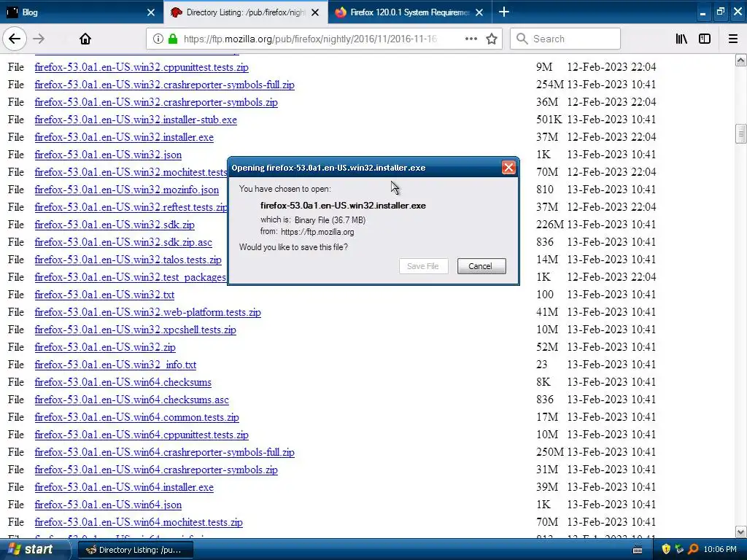Viewport: 747px width, 560px height.
Task: Click the orange magnifier tray icon
Action: click(693, 550)
